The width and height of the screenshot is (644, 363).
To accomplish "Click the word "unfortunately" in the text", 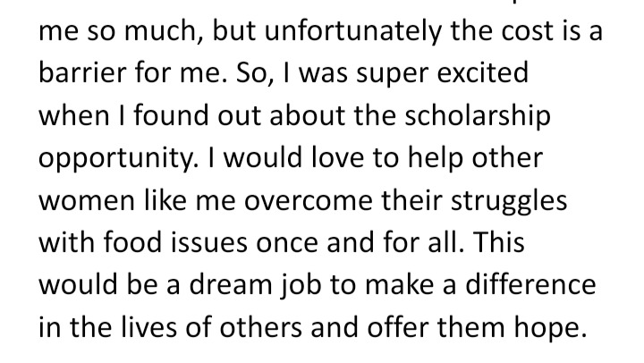I will [x=353, y=31].
